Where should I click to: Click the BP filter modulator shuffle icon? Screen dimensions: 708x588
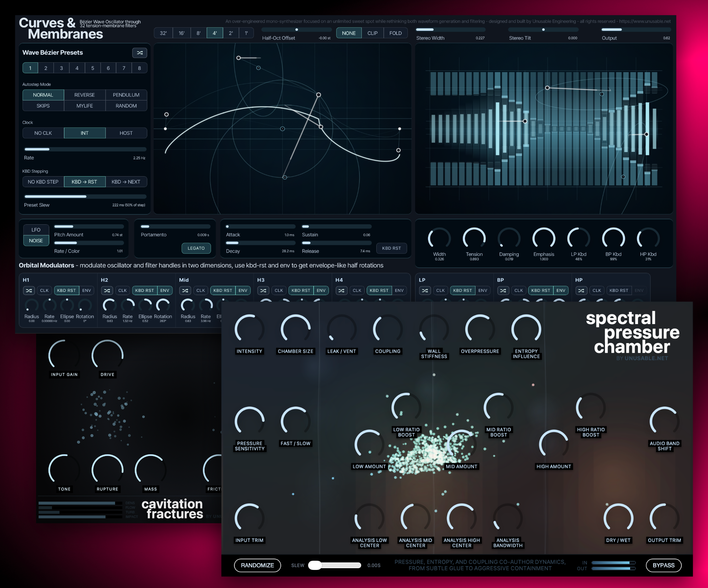coord(503,290)
